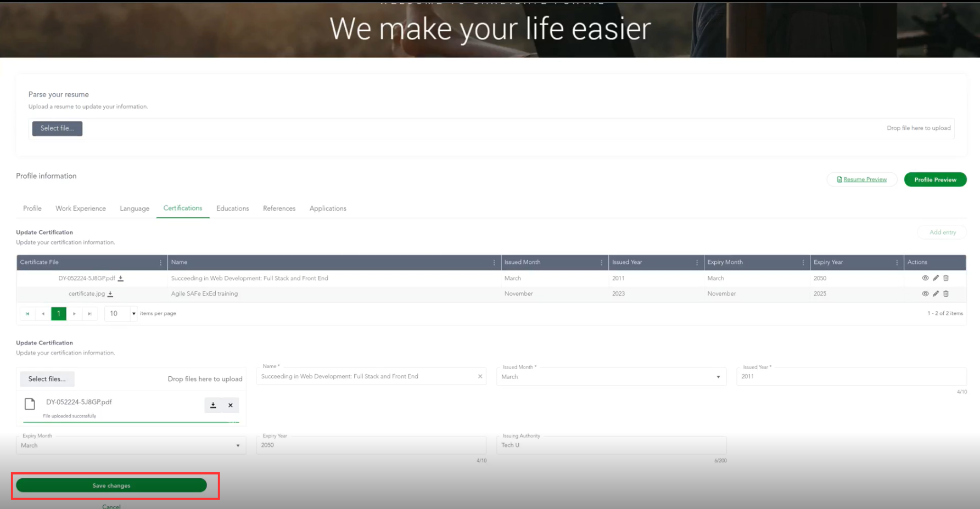
Task: Open the References tab
Action: (x=279, y=208)
